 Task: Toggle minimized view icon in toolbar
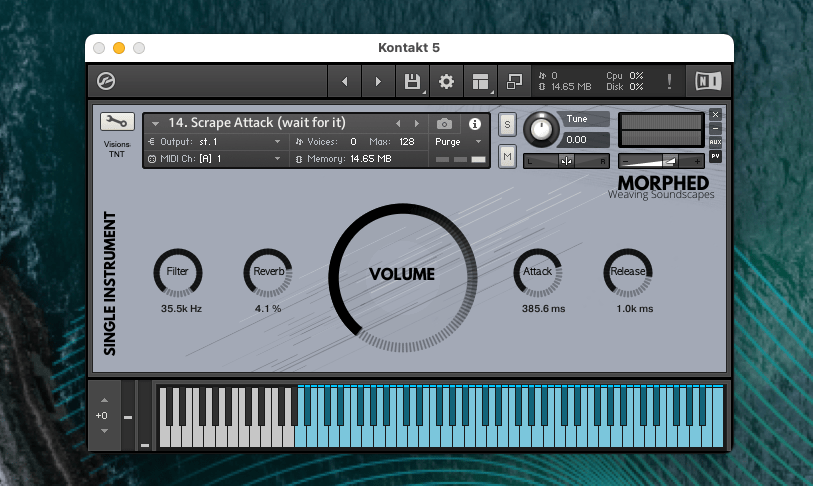[x=514, y=81]
